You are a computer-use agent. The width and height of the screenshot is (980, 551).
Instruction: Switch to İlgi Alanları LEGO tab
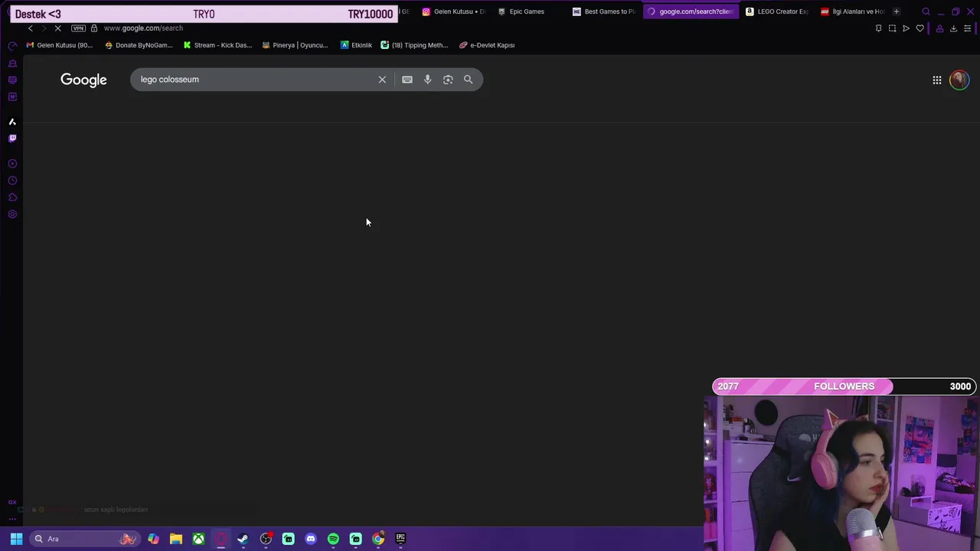[x=851, y=11]
